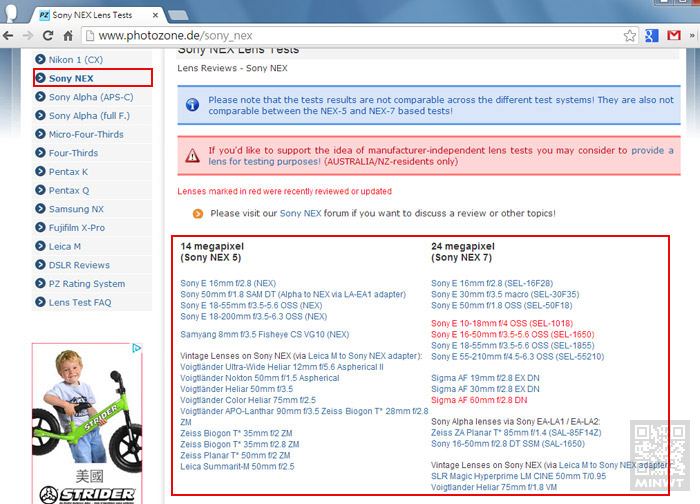Open Zeiss Planar T* 50mm f/2 ZM review

[x=235, y=455]
